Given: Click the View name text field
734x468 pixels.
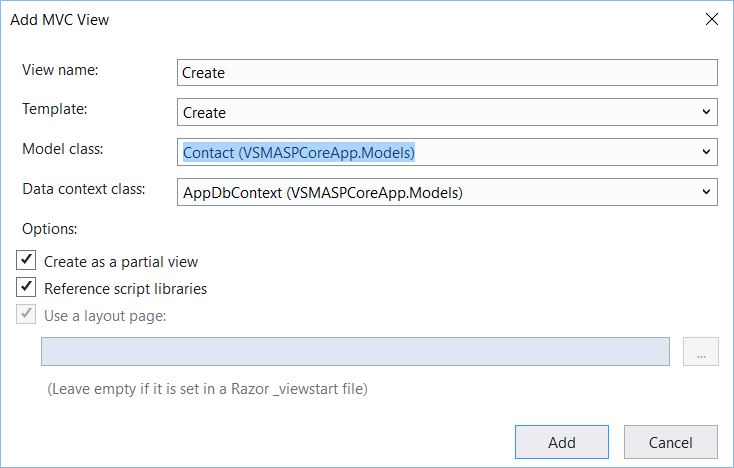Looking at the screenshot, I should click(447, 73).
